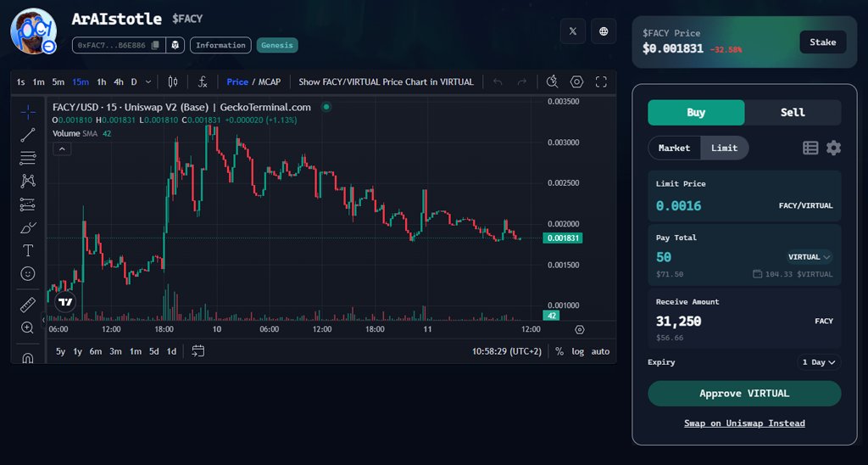Viewport: 868px width, 465px height.
Task: Switch chart to MCAP view
Action: pos(270,82)
